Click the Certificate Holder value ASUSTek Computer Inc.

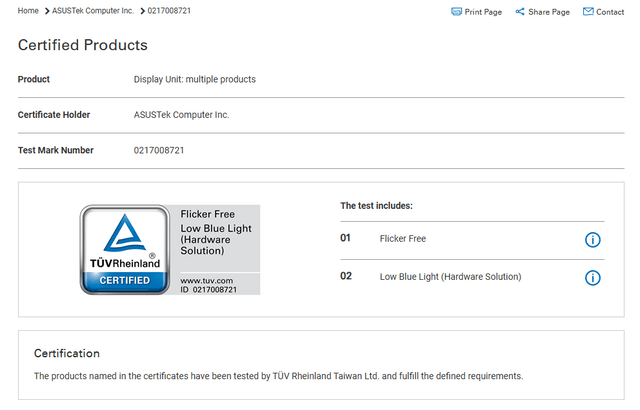coord(181,115)
